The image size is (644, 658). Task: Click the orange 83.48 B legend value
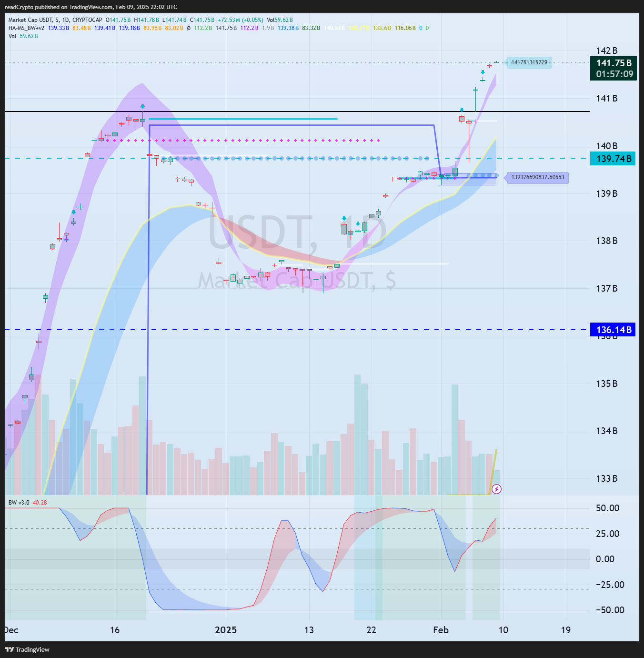tap(81, 28)
